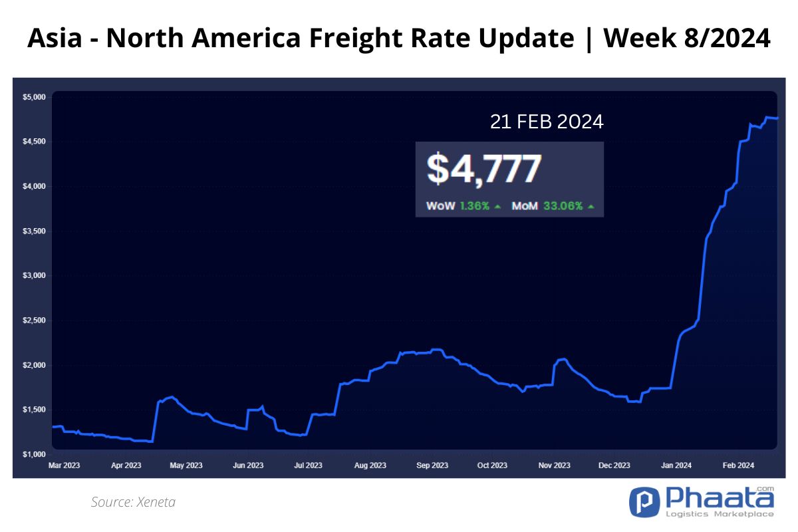Image resolution: width=798 pixels, height=532 pixels.
Task: Click the Phaata logo P icon
Action: pyautogui.click(x=643, y=503)
